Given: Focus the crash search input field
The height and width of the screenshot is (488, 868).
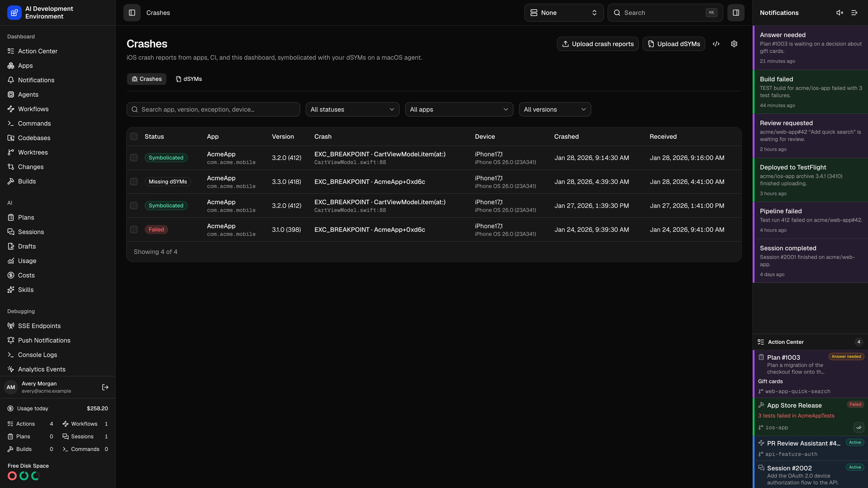Looking at the screenshot, I should (213, 109).
